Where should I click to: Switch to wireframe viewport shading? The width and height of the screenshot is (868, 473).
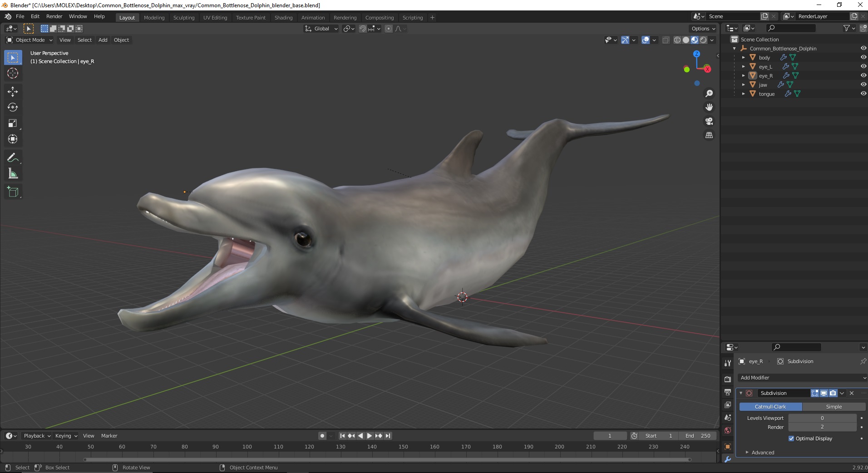click(677, 40)
